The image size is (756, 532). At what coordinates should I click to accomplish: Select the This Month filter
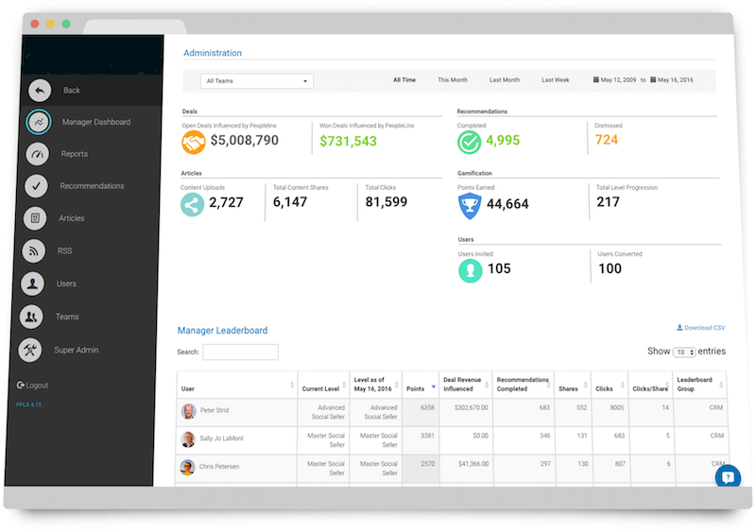453,80
